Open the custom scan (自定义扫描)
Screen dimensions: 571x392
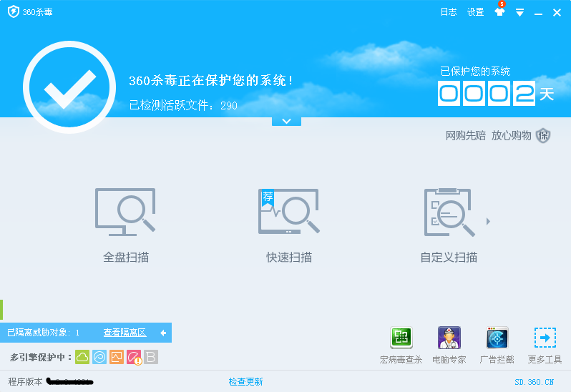pos(449,225)
